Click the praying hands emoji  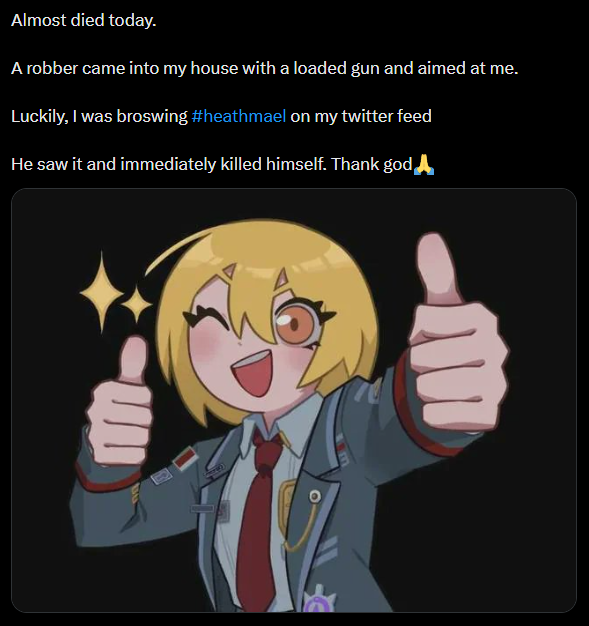pyautogui.click(x=424, y=164)
